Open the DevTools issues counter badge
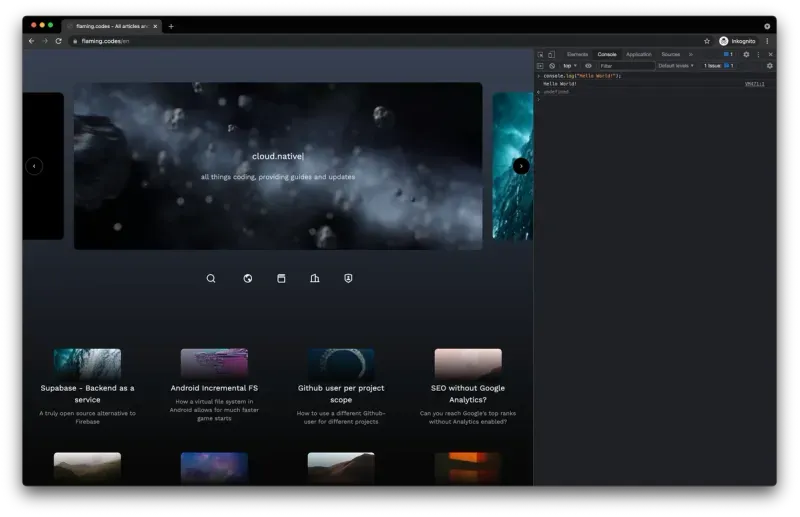Viewport: 800px width, 517px height. [728, 54]
